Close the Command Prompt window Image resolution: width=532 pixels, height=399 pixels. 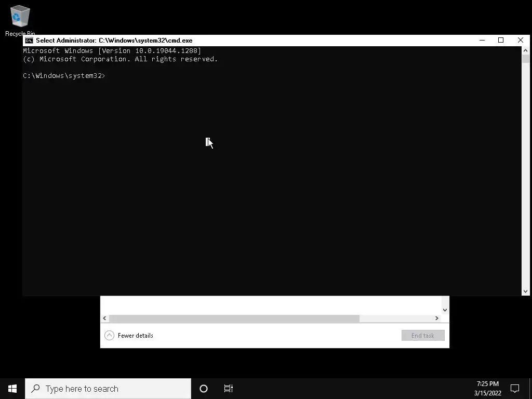pos(521,41)
